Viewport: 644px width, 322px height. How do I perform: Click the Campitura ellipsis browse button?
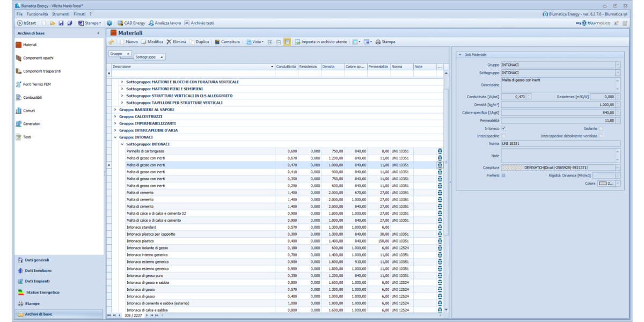618,168
